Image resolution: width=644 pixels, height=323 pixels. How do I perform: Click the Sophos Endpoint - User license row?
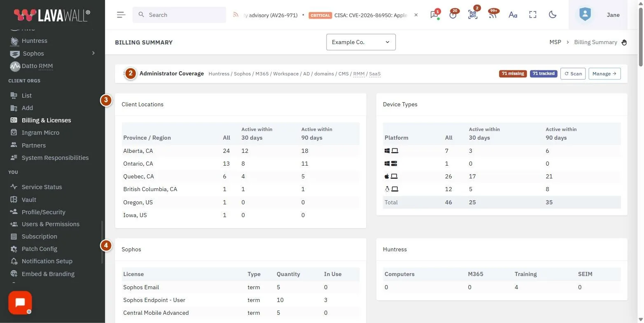240,300
